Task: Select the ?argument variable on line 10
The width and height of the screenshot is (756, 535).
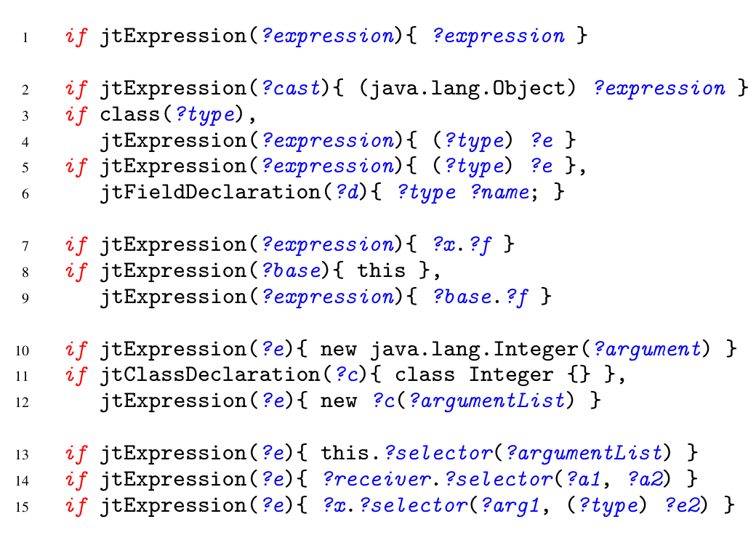Action: [646, 349]
